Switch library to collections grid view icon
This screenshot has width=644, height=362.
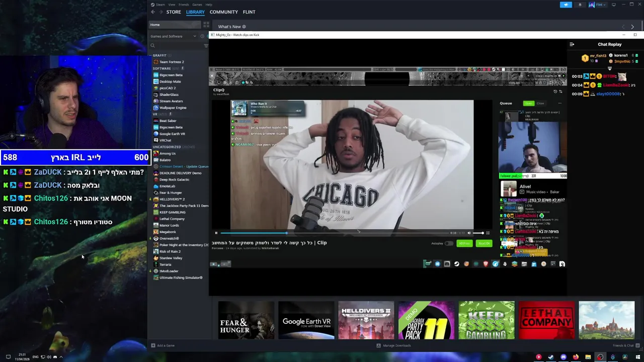pyautogui.click(x=206, y=25)
